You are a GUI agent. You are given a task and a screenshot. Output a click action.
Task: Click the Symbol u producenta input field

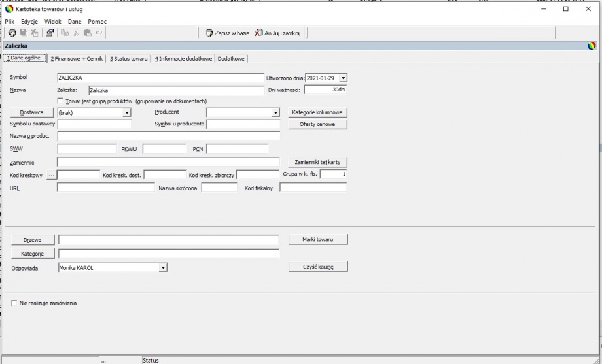(x=243, y=124)
